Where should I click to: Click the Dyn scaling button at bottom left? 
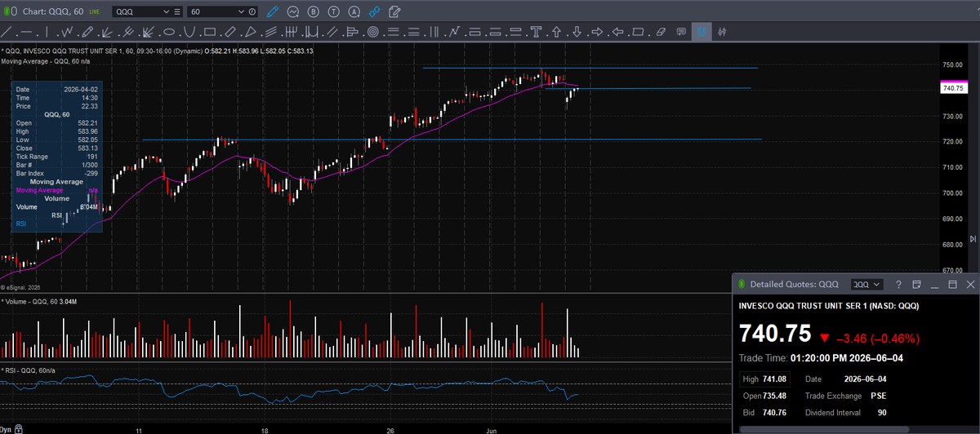click(x=7, y=429)
